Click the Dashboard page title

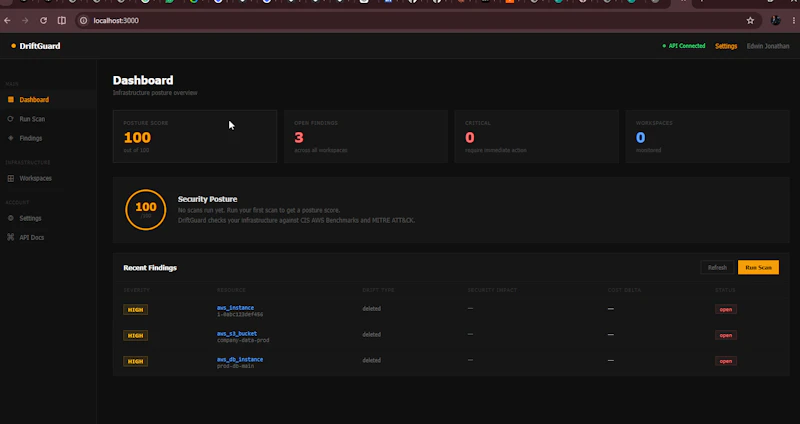pos(143,80)
